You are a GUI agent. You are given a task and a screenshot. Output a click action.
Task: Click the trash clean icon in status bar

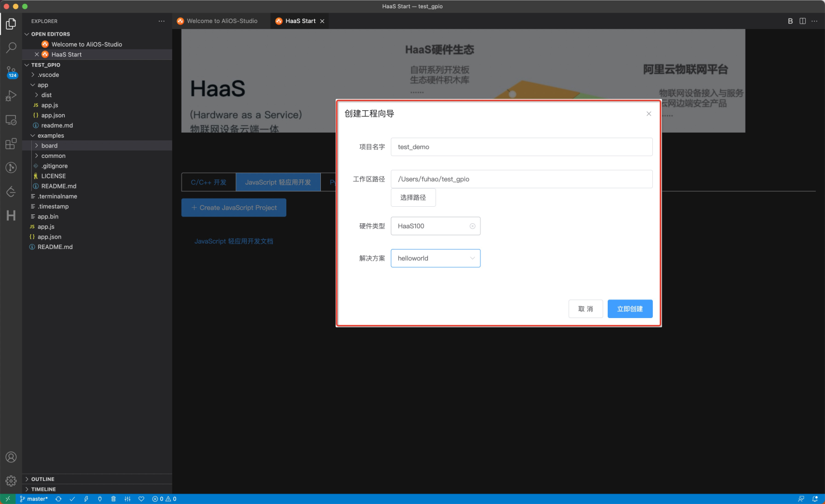tap(114, 499)
